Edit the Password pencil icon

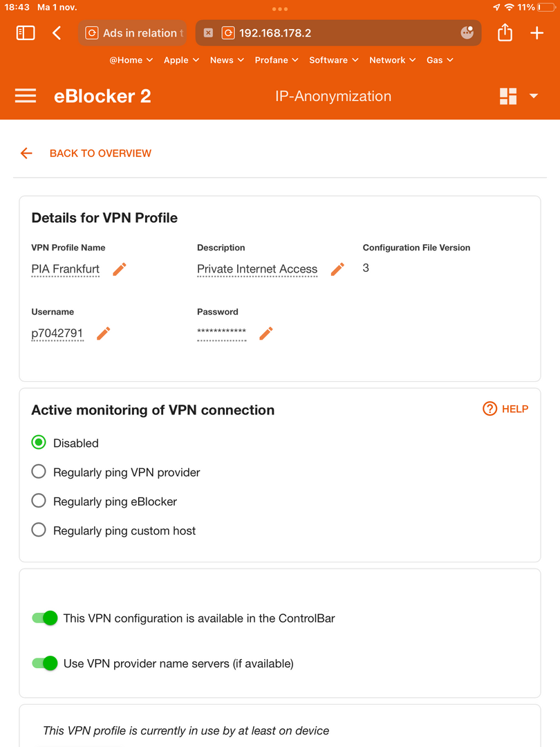click(x=266, y=333)
